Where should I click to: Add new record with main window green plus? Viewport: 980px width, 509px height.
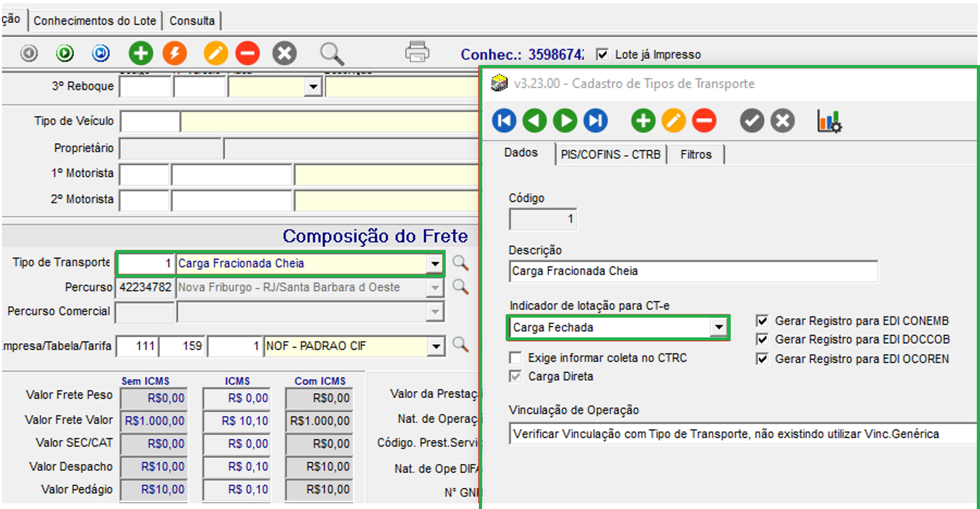coord(141,54)
